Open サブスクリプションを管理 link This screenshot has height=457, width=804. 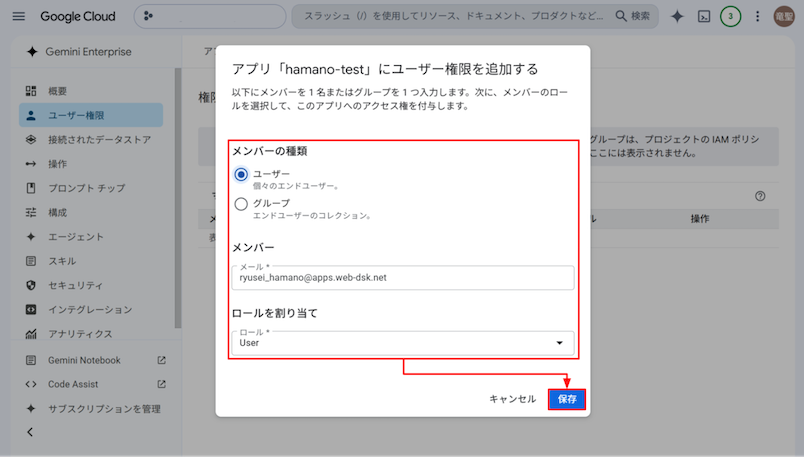(x=104, y=409)
